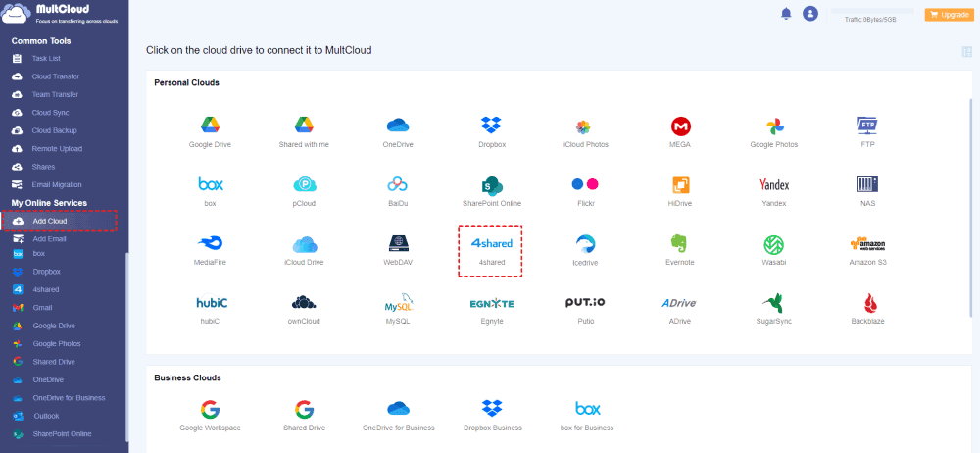Select Add Email in the sidebar
This screenshot has width=980, height=453.
pos(49,239)
